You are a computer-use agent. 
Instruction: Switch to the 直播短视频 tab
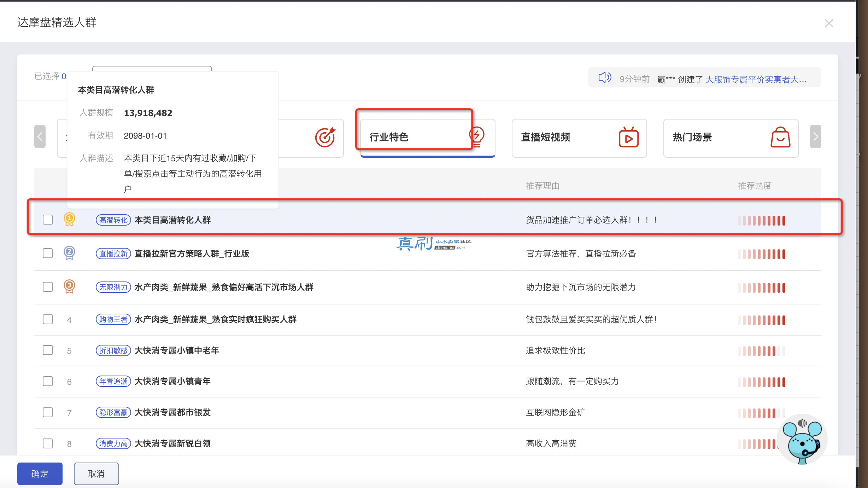tap(579, 138)
